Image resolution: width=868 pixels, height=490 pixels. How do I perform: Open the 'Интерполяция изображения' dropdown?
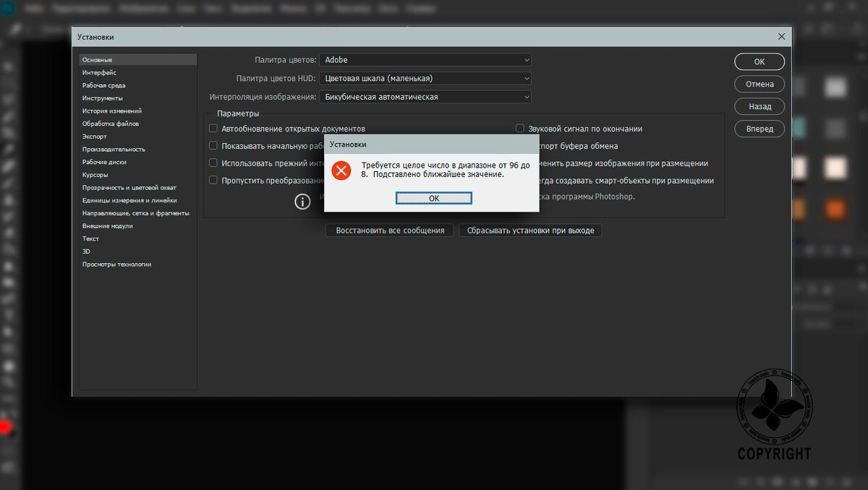pyautogui.click(x=424, y=96)
